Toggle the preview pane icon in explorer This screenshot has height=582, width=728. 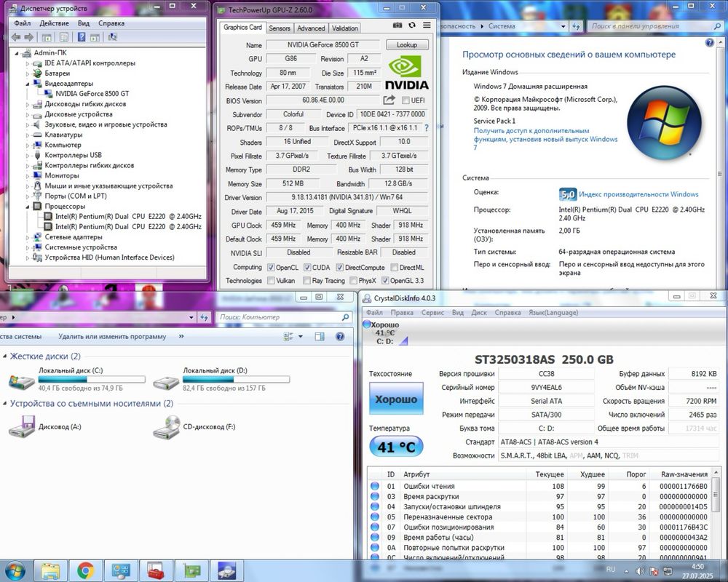[x=320, y=337]
